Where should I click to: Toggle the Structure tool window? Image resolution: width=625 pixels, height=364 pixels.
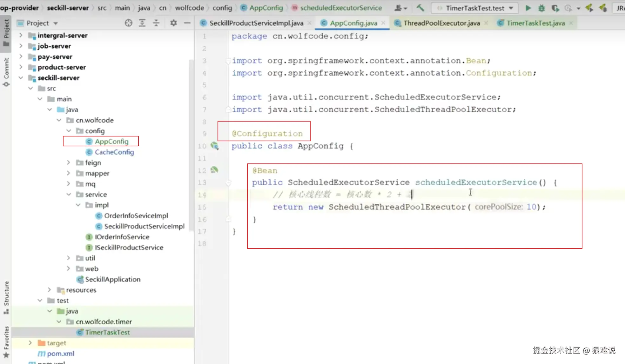coord(6,297)
